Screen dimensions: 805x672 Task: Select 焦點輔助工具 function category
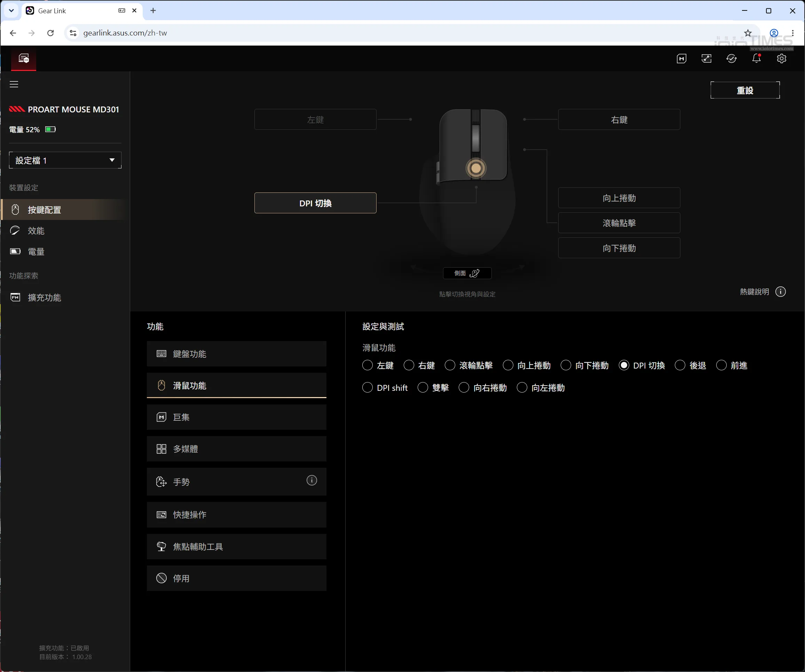(237, 547)
